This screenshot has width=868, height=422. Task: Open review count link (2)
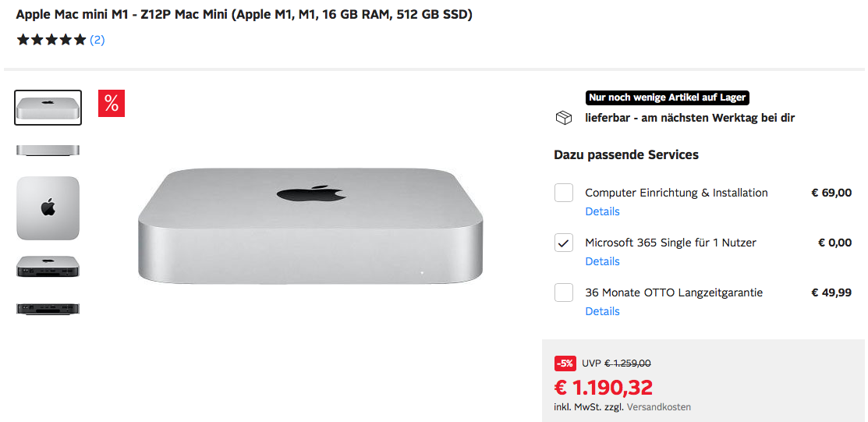coord(97,40)
